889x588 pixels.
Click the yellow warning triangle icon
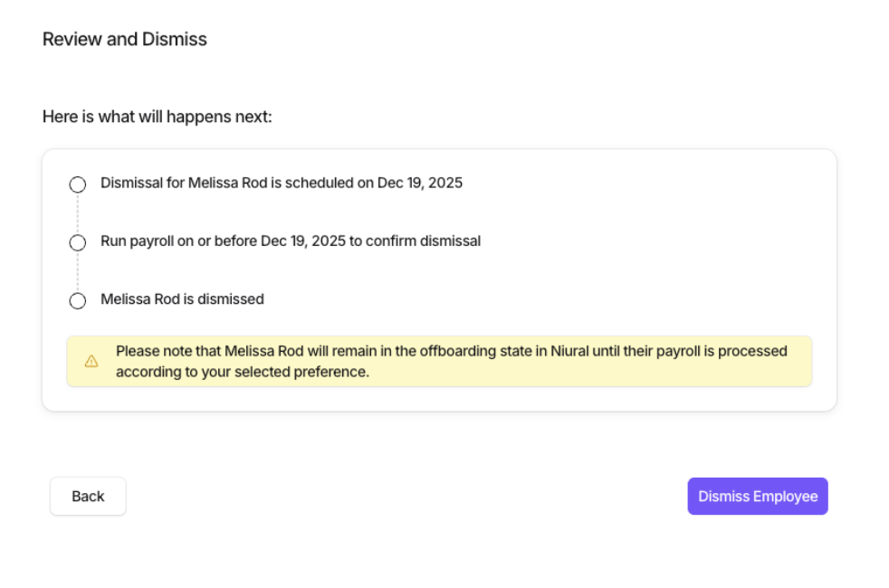(91, 362)
